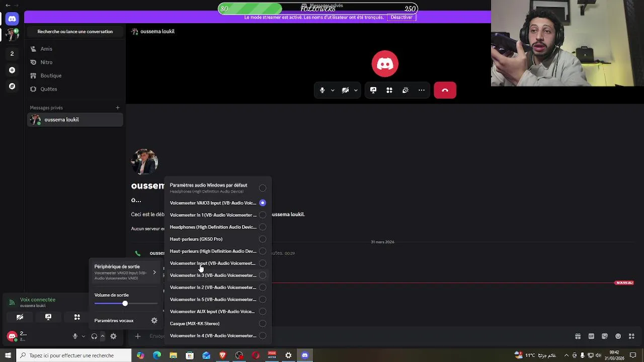Open more call options (three dots)
Image resolution: width=644 pixels, height=362 pixels.
[422, 90]
